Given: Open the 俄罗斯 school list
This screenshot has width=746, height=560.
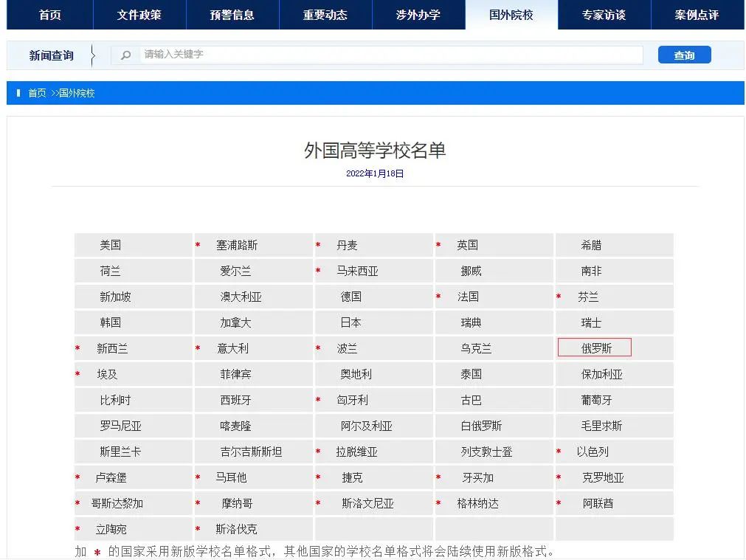Looking at the screenshot, I should pyautogui.click(x=595, y=348).
